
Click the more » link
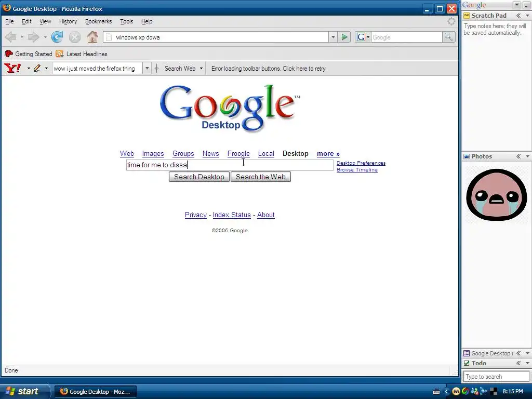coord(328,154)
